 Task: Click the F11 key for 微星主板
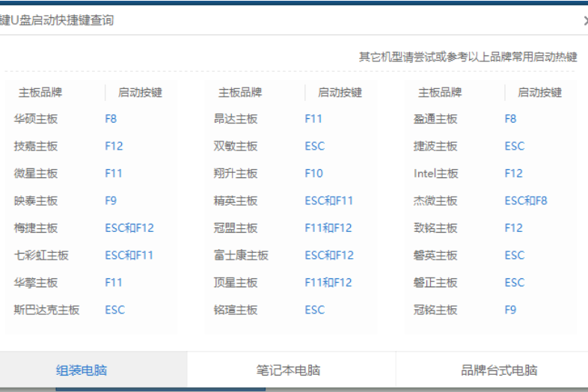pos(114,174)
